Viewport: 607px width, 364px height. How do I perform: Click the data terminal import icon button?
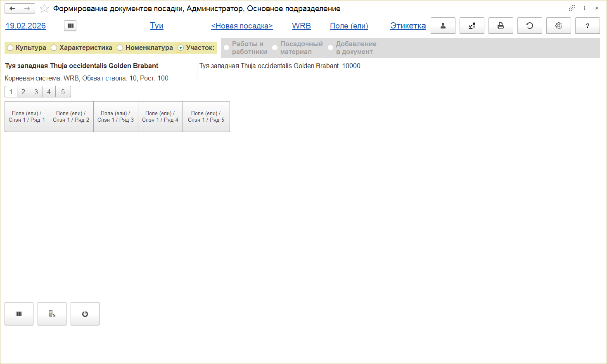pos(52,314)
